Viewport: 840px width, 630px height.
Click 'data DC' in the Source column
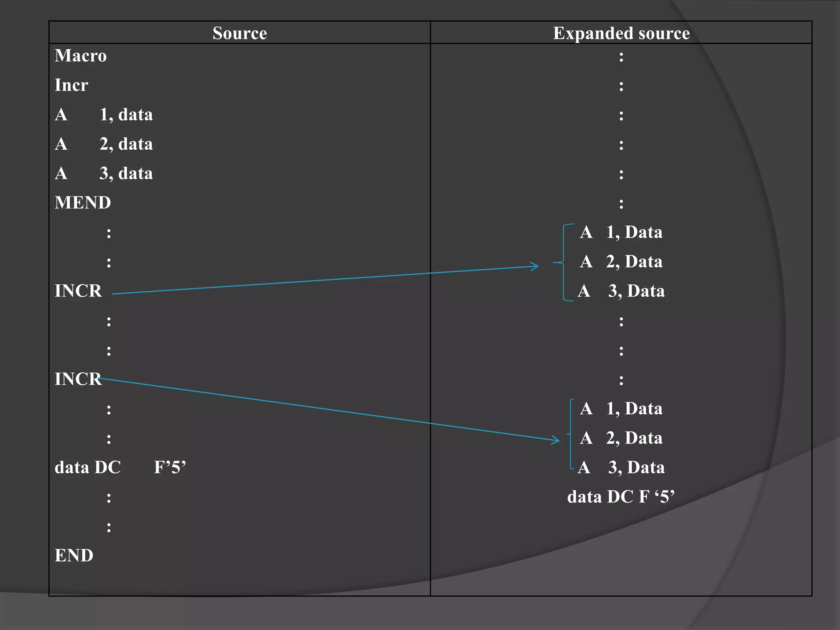(x=88, y=467)
